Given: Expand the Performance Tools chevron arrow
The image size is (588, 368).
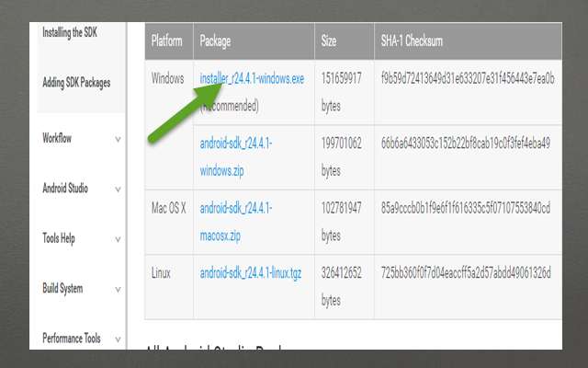Looking at the screenshot, I should (x=118, y=339).
